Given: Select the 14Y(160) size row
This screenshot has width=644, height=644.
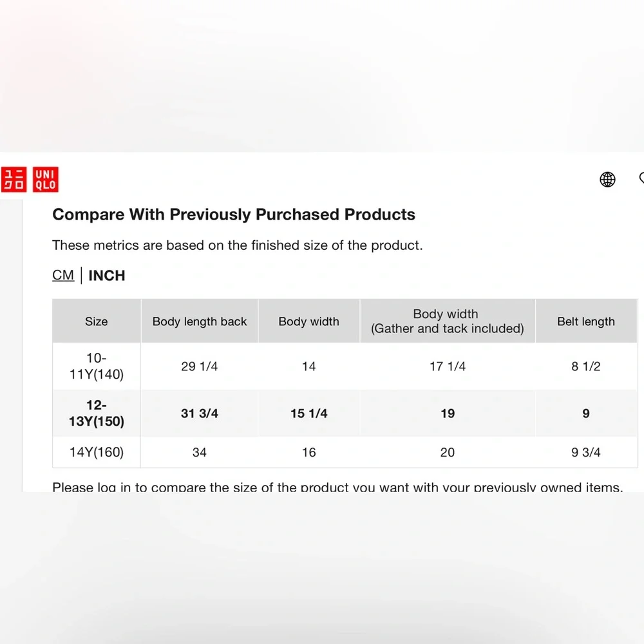Looking at the screenshot, I should click(345, 452).
